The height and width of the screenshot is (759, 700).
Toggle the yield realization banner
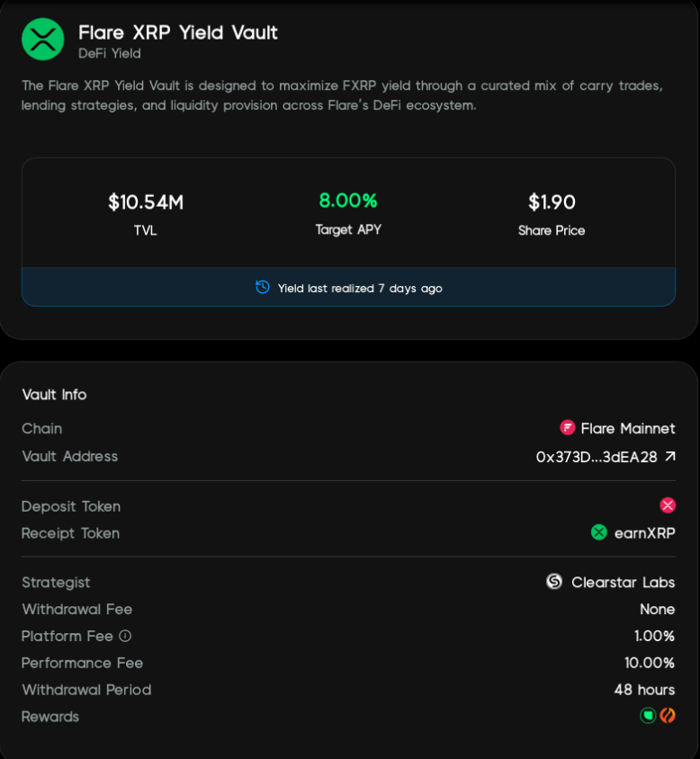click(x=349, y=288)
